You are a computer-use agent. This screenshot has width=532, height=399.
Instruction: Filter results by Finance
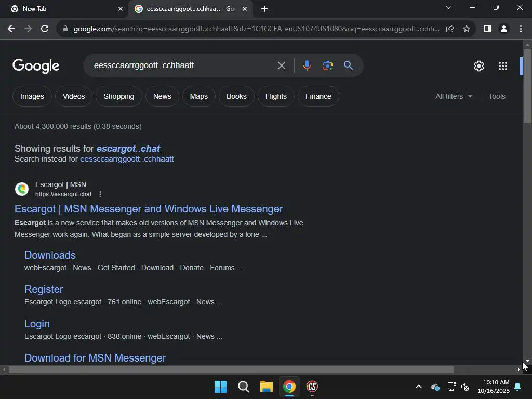click(x=318, y=96)
